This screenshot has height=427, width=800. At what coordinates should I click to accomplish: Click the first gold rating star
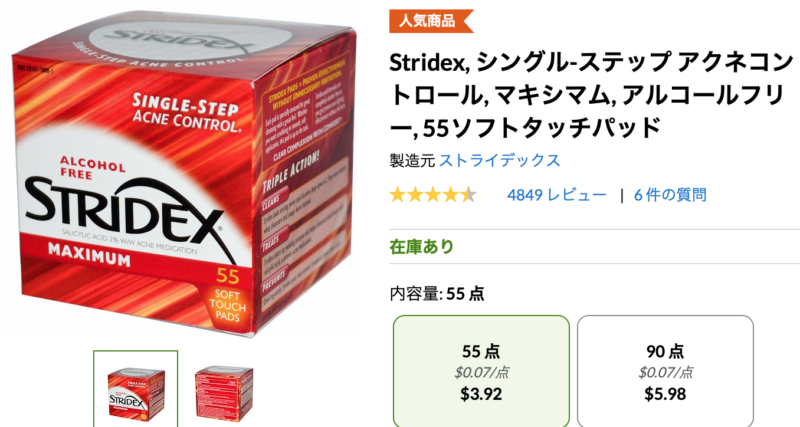398,195
